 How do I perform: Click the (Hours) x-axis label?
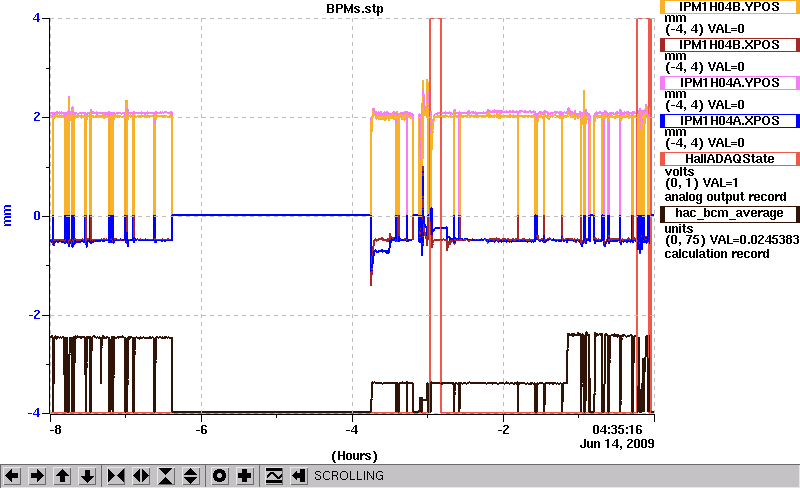click(355, 455)
